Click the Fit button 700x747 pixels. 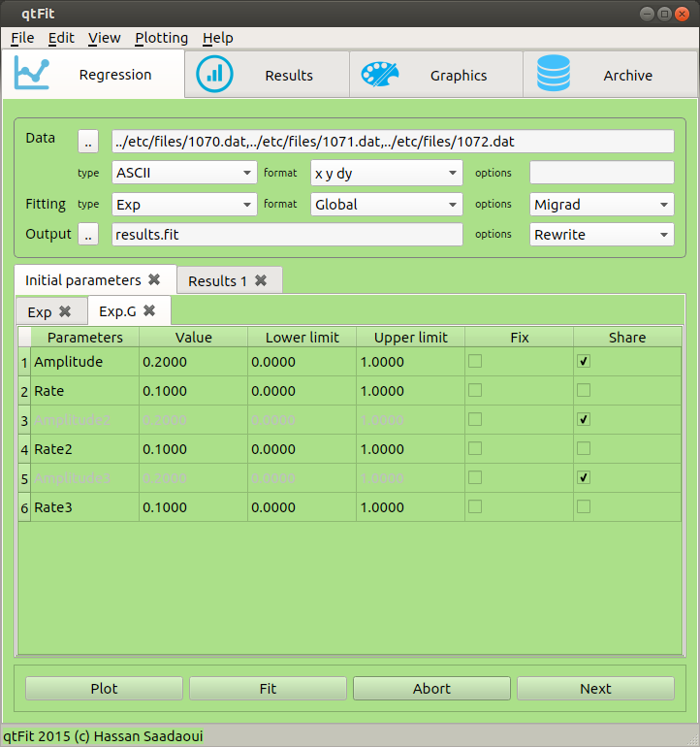tap(268, 689)
